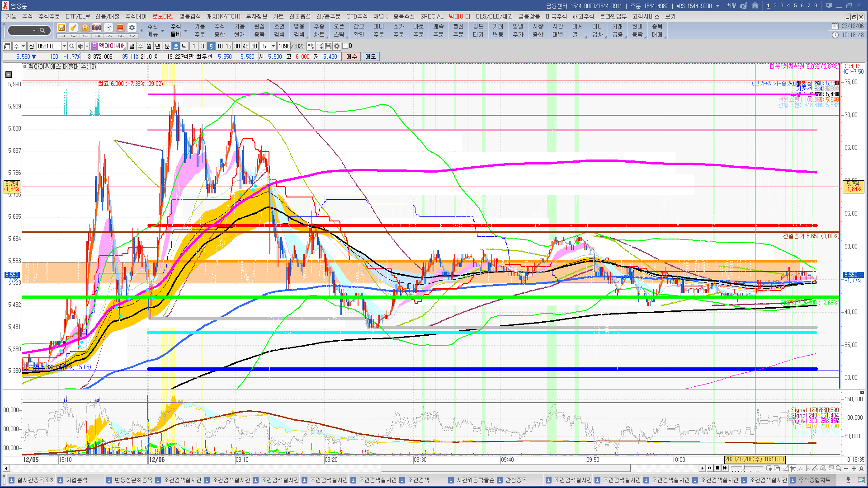Select the 10-minute interval button

coord(220,46)
